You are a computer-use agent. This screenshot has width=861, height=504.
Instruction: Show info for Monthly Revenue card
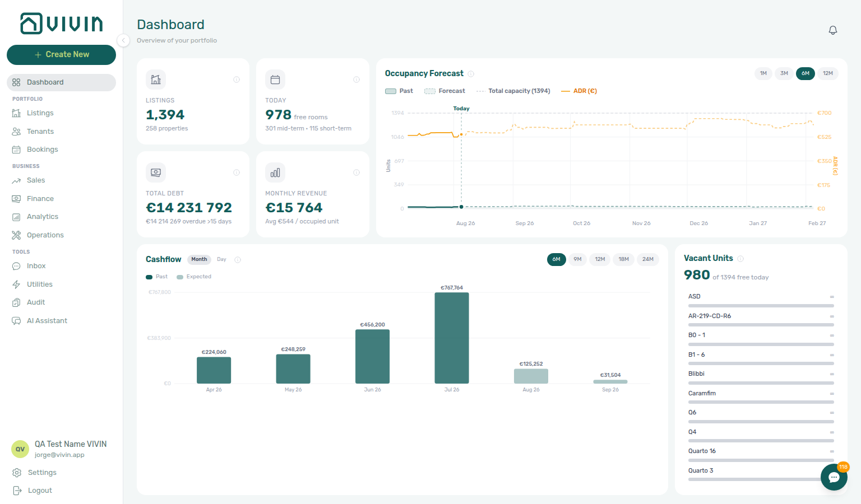pyautogui.click(x=357, y=172)
